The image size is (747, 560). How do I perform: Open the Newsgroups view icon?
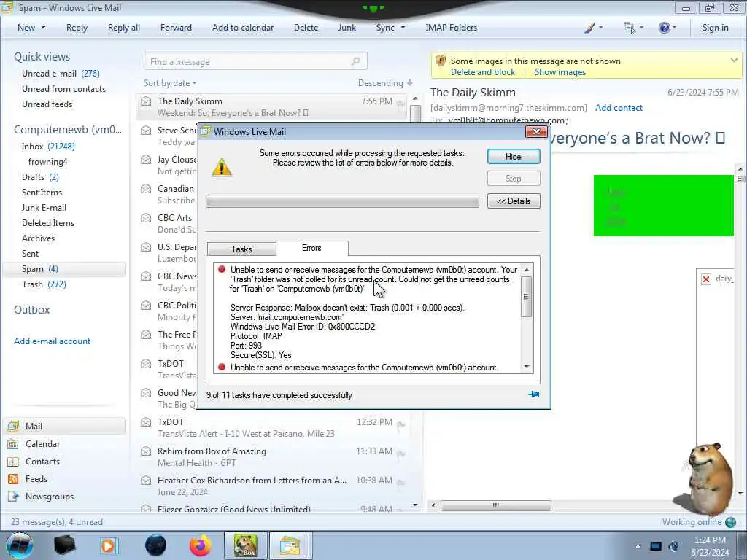(x=13, y=497)
